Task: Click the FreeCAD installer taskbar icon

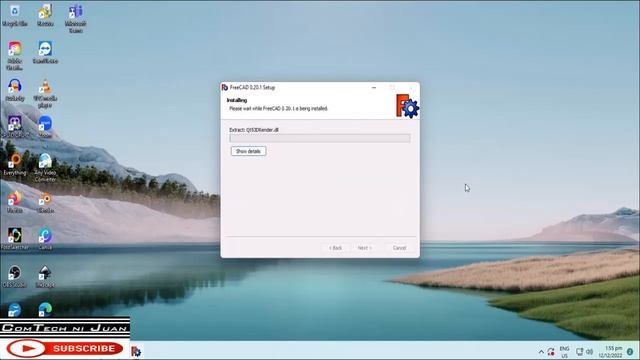Action: coord(136,351)
